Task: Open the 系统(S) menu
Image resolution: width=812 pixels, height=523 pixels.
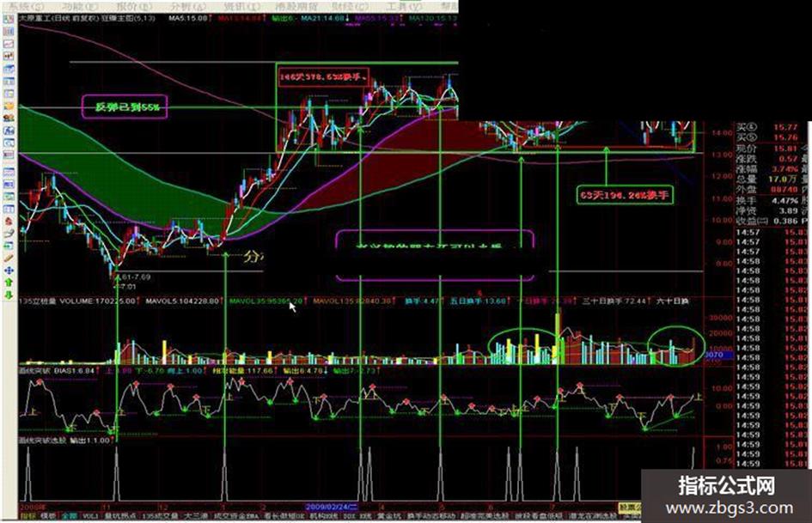Action: tap(26, 6)
